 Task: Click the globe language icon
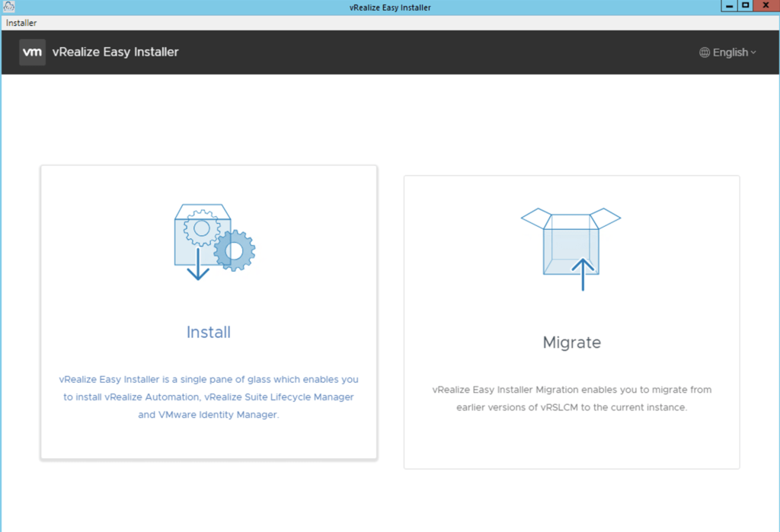704,53
